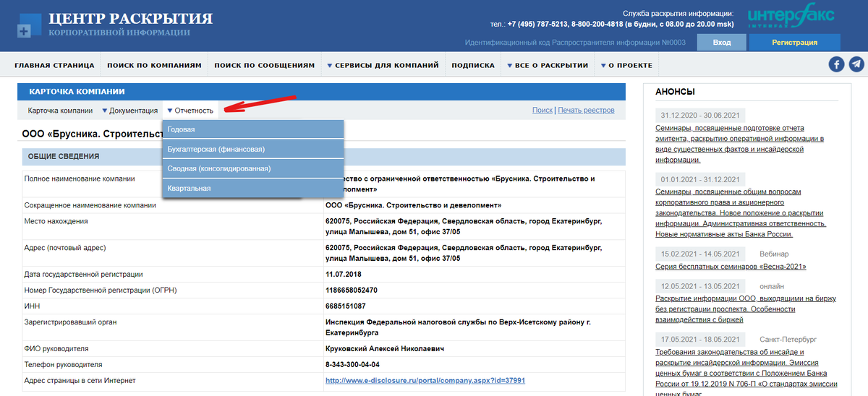This screenshot has width=868, height=396.
Task: Open ПОИСК ПО КОМПАНИЯМ
Action: tap(154, 65)
